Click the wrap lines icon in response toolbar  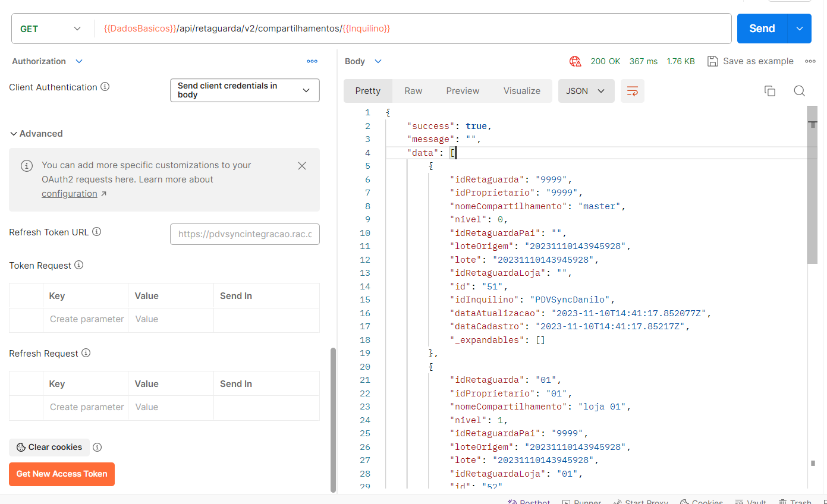(x=633, y=91)
